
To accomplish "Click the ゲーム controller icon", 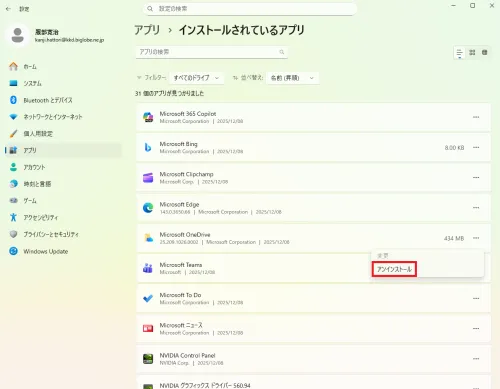I will pyautogui.click(x=13, y=200).
